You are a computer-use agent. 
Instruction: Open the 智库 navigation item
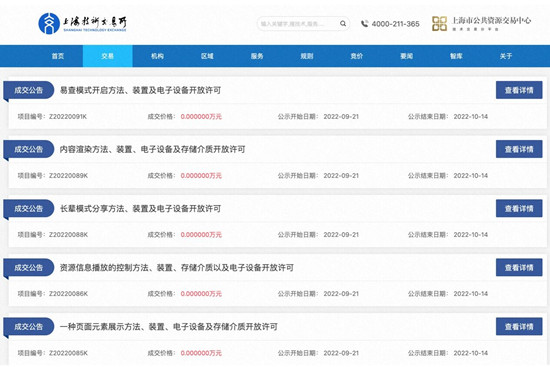pyautogui.click(x=456, y=56)
